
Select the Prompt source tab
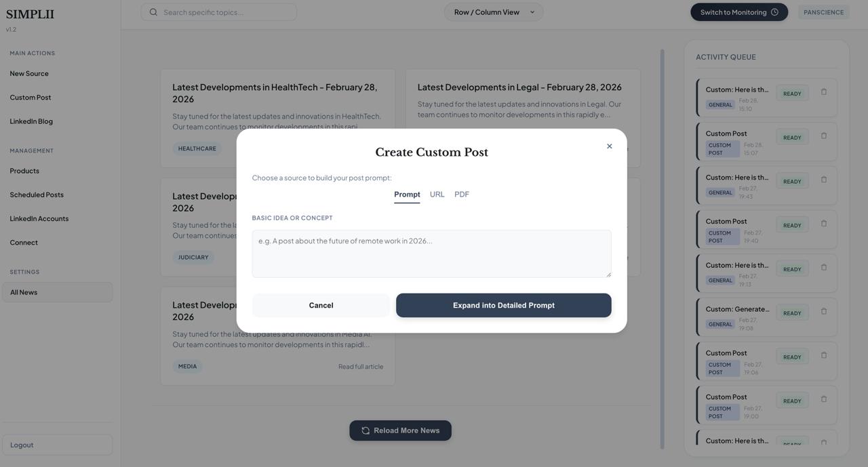point(407,195)
